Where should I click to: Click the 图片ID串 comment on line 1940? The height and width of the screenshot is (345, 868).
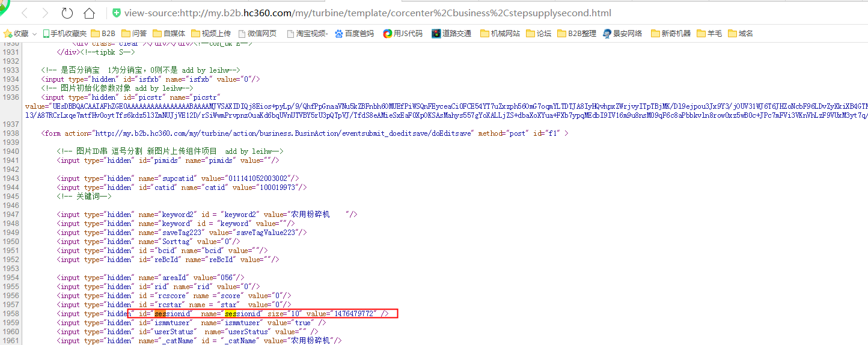(x=170, y=151)
